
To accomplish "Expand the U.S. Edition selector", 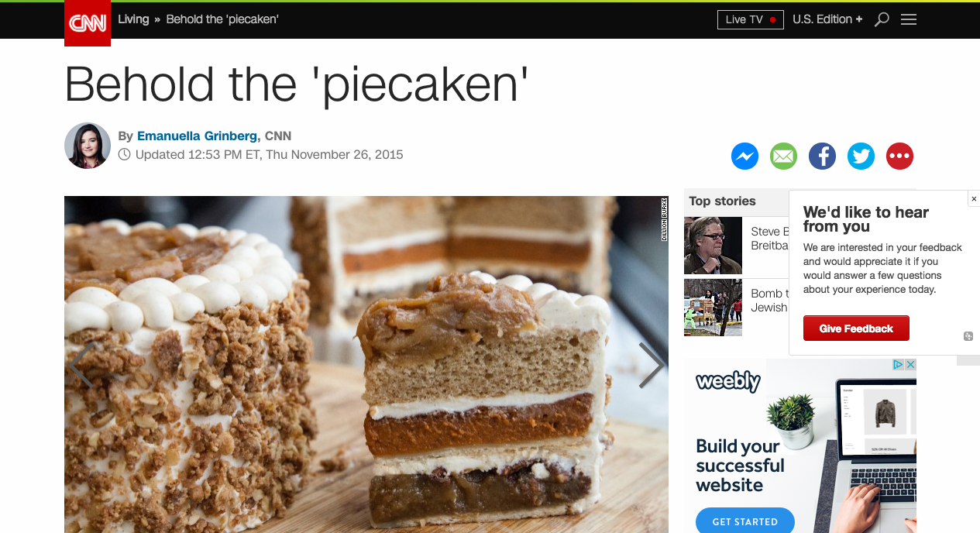I will 827,19.
